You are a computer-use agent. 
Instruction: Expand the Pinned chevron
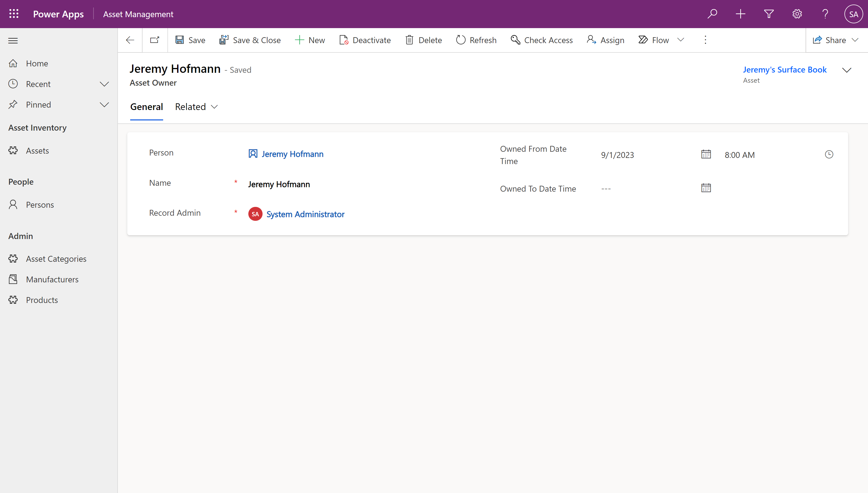point(104,105)
